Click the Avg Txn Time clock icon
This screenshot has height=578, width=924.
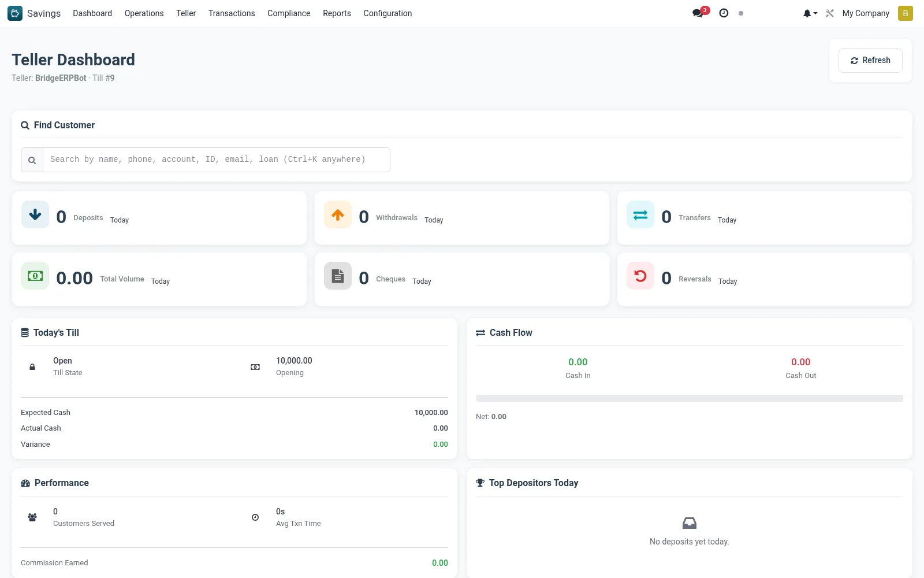255,517
